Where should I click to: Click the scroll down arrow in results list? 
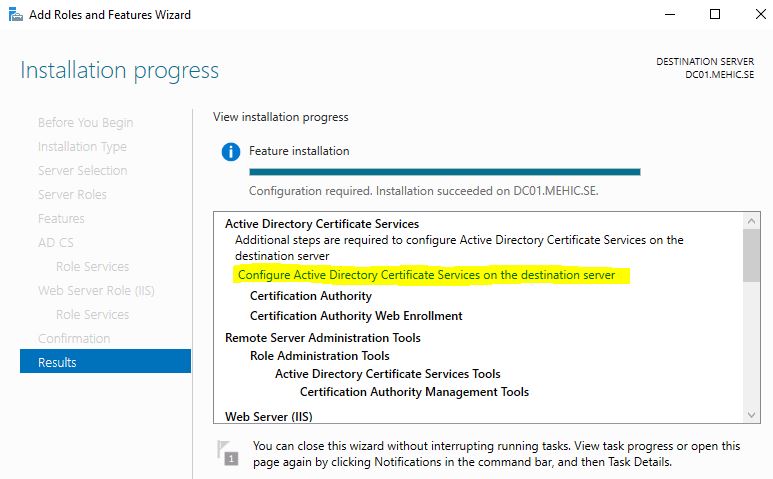(751, 414)
